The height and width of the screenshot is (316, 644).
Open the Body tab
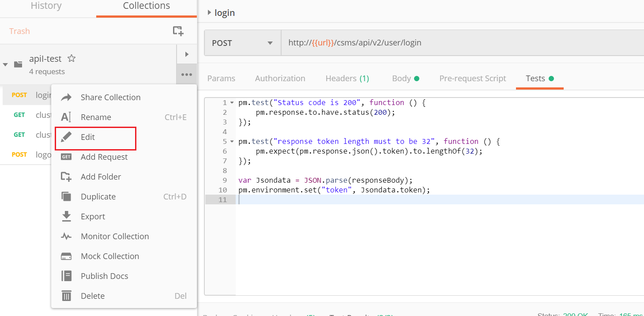coord(406,79)
